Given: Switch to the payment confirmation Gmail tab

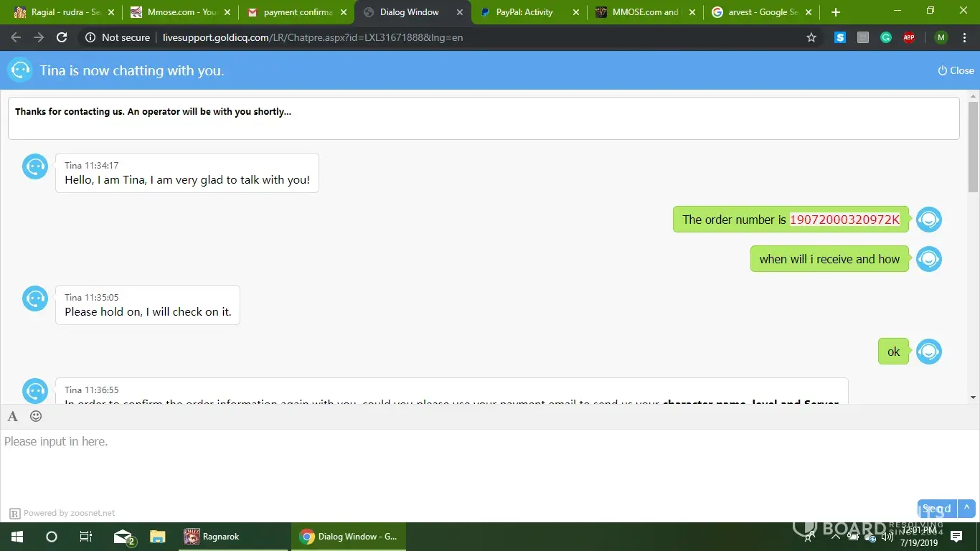Looking at the screenshot, I should click(x=297, y=12).
